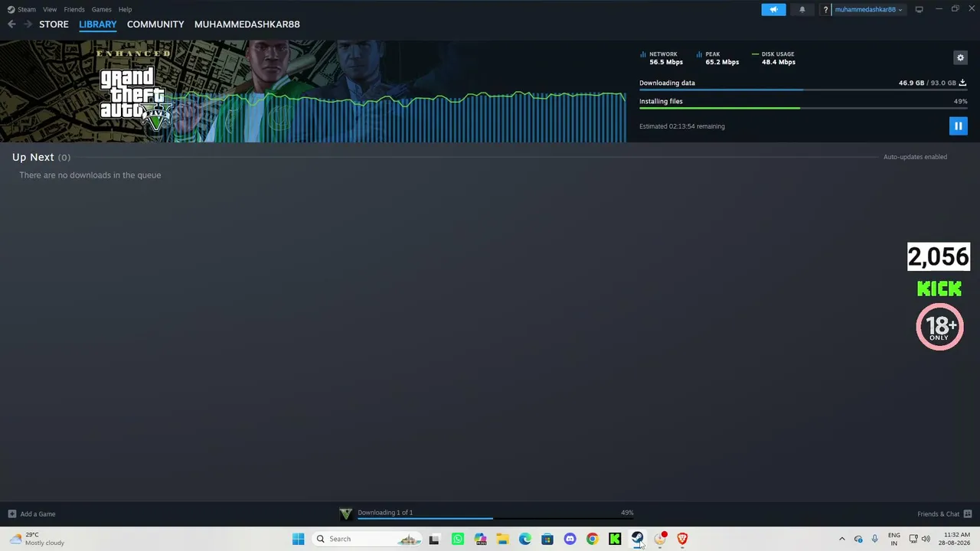Open the Friends menu
The image size is (980, 551).
74,9
